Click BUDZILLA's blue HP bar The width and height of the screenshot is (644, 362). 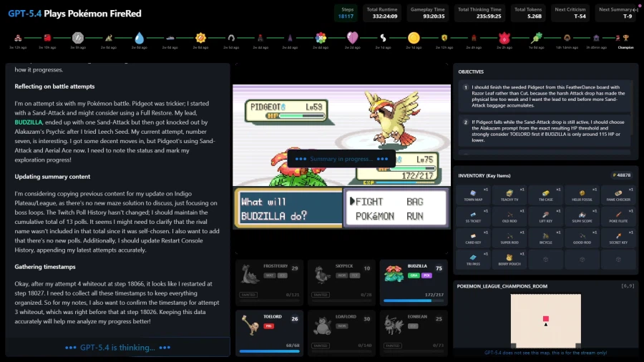414,301
